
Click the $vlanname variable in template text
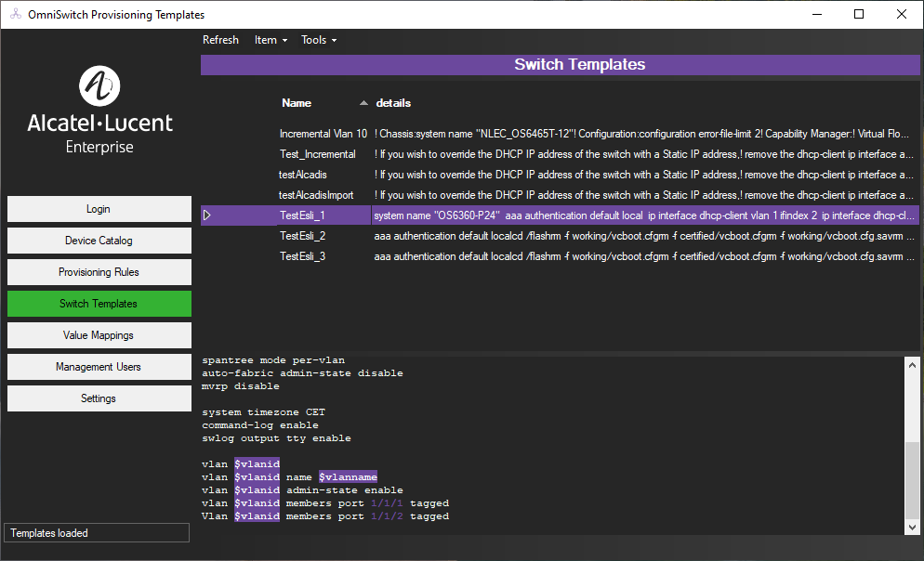pos(349,476)
